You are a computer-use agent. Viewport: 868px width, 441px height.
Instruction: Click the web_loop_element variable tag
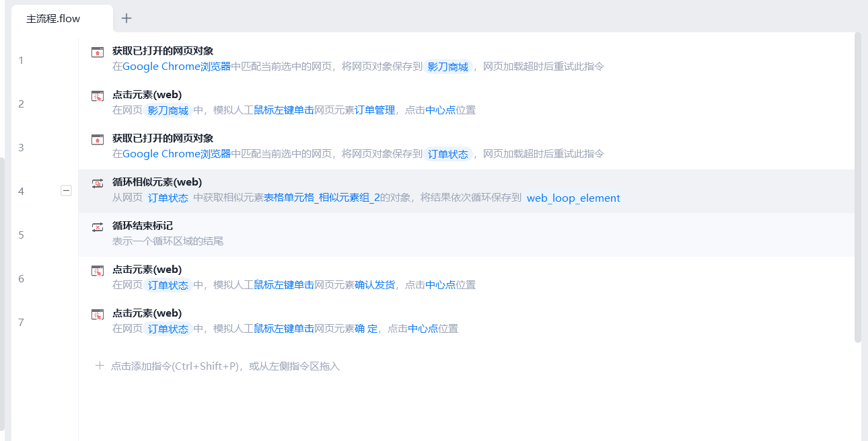pyautogui.click(x=573, y=198)
